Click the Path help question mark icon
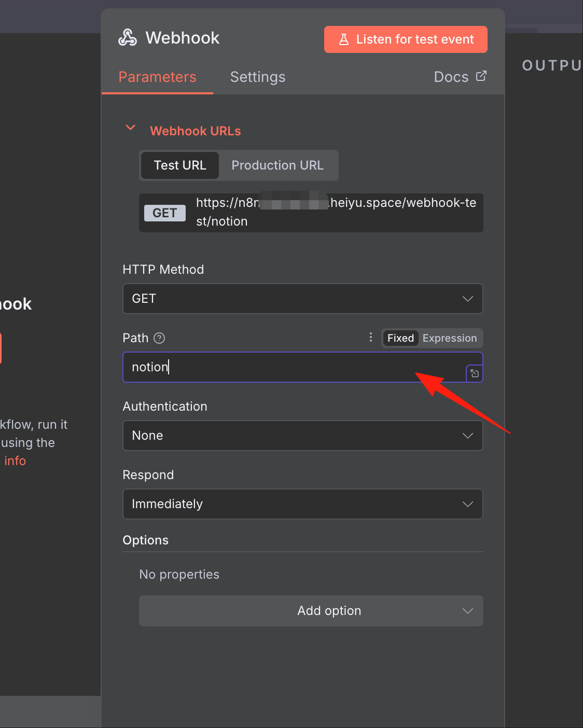 160,338
